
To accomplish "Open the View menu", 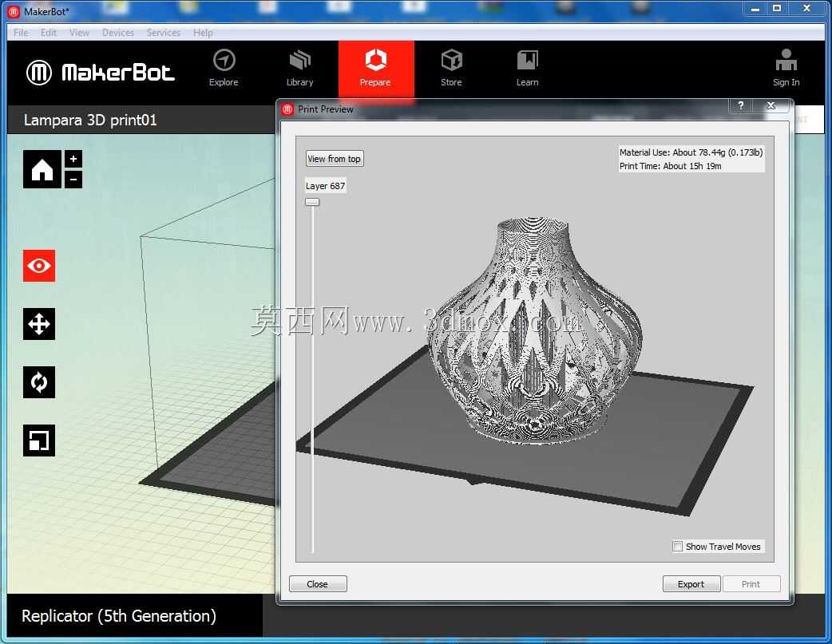I will pos(79,33).
